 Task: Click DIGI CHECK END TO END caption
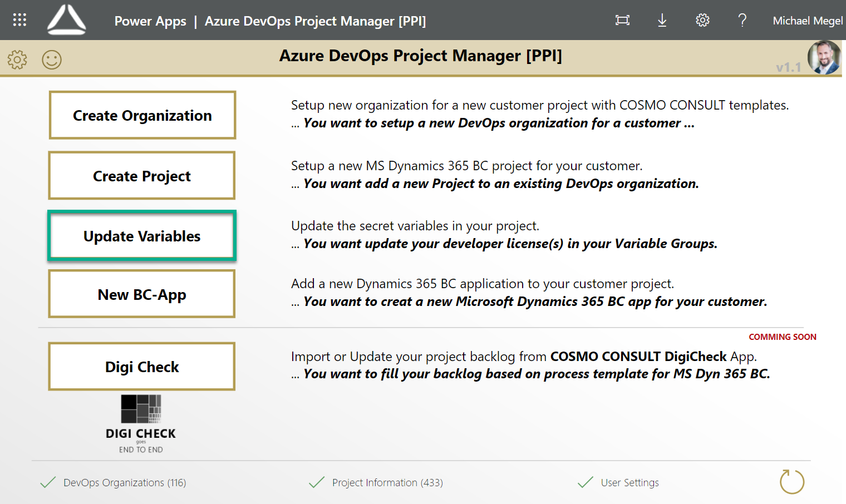[x=141, y=441]
